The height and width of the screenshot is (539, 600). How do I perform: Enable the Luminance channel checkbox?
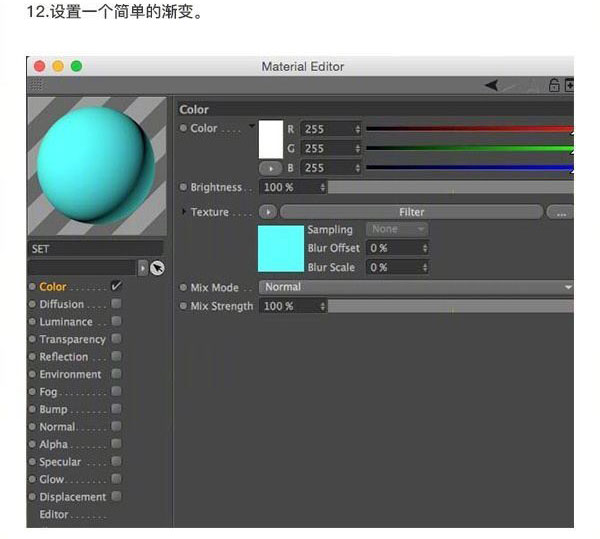(x=116, y=321)
